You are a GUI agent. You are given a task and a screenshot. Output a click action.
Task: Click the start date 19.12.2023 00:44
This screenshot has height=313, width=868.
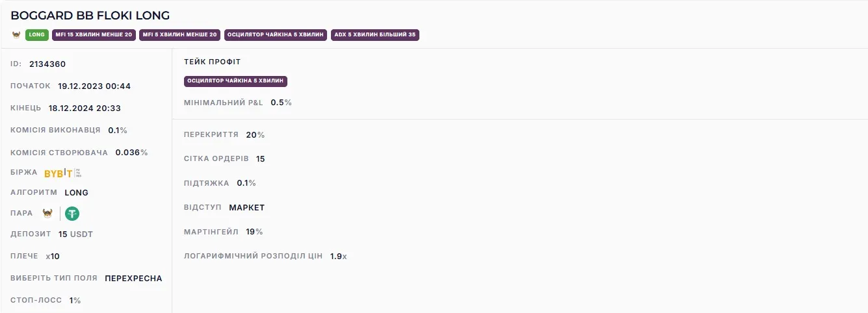click(94, 86)
